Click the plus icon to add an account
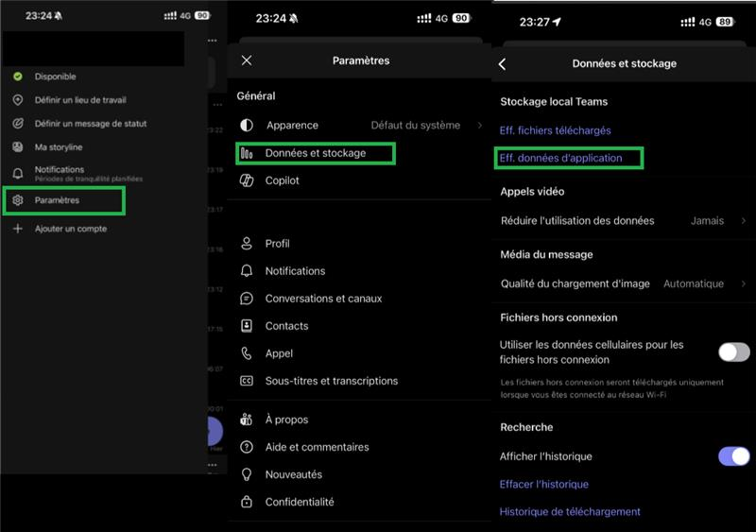 click(x=18, y=228)
